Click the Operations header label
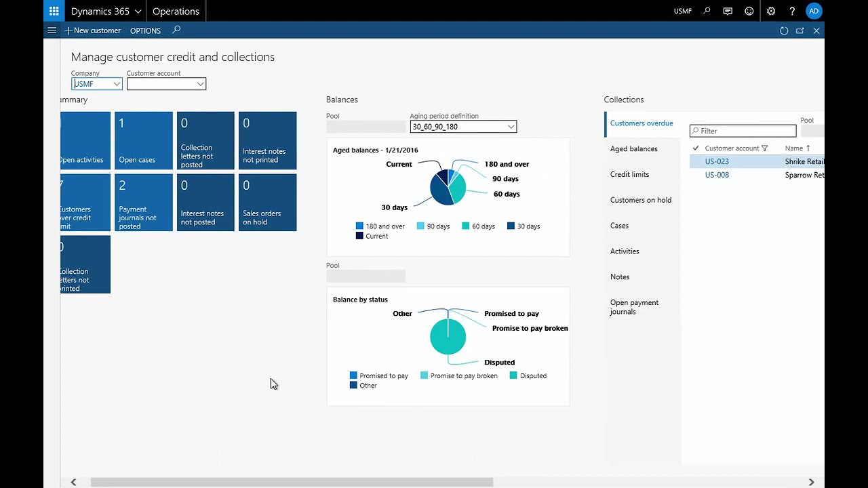The width and height of the screenshot is (868, 488). coord(176,11)
